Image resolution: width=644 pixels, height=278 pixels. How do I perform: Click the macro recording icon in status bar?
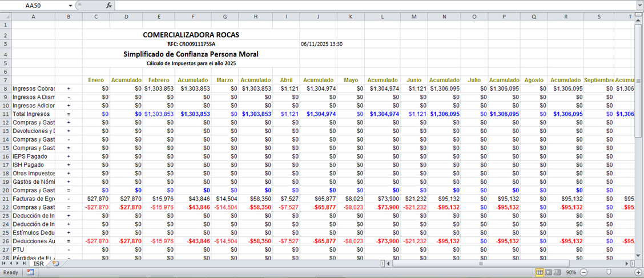point(30,272)
